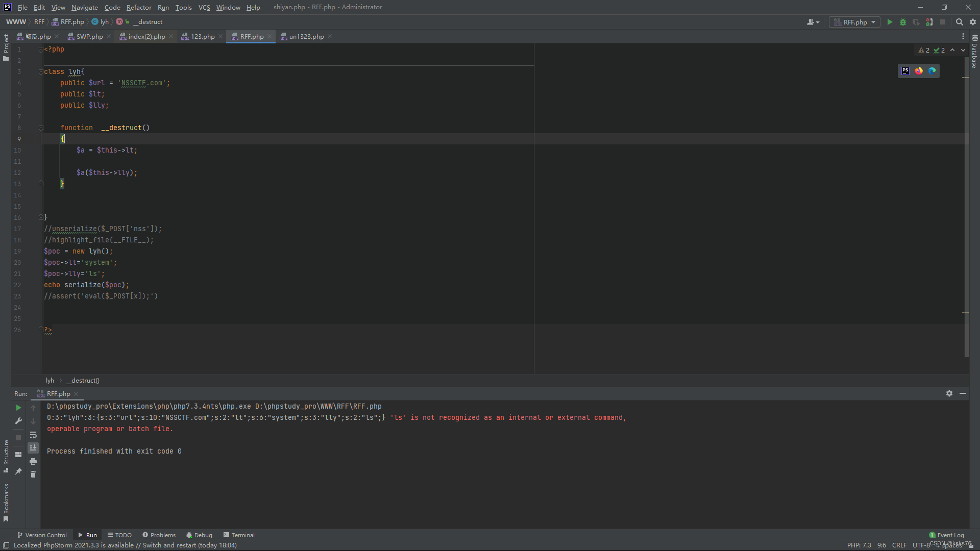Screen dimensions: 980x551
Task: Rerun RFF.php from the Run panel play icon
Action: tap(18, 408)
